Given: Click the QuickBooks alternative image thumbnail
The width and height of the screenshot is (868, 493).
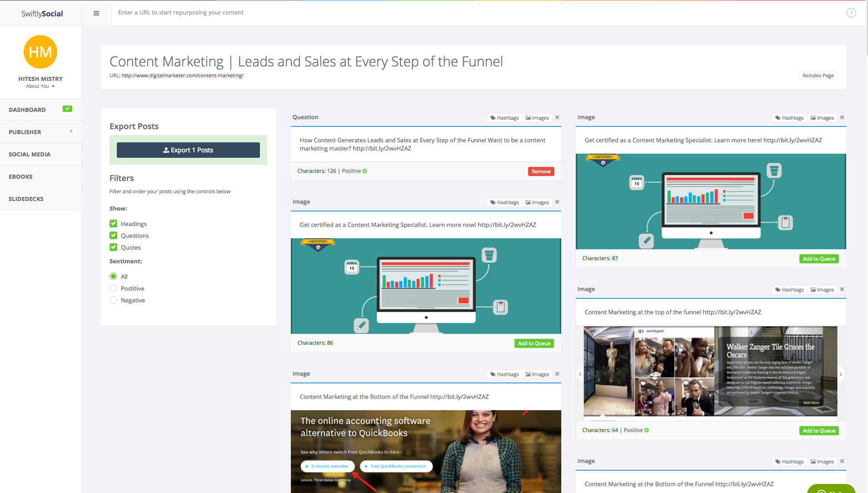Looking at the screenshot, I should tap(426, 452).
